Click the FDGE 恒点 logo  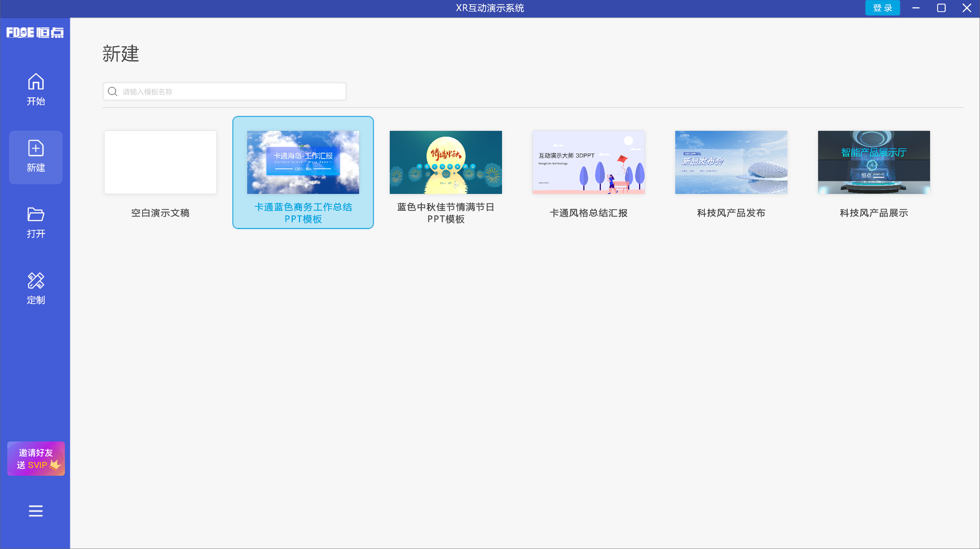(35, 33)
